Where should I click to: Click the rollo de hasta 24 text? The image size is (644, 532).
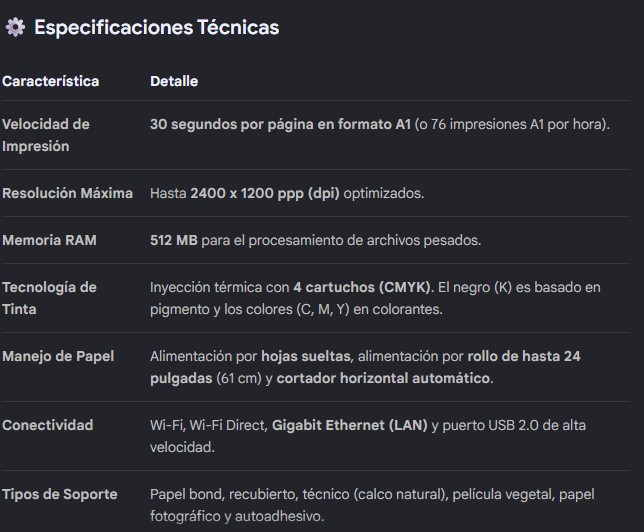coord(524,356)
